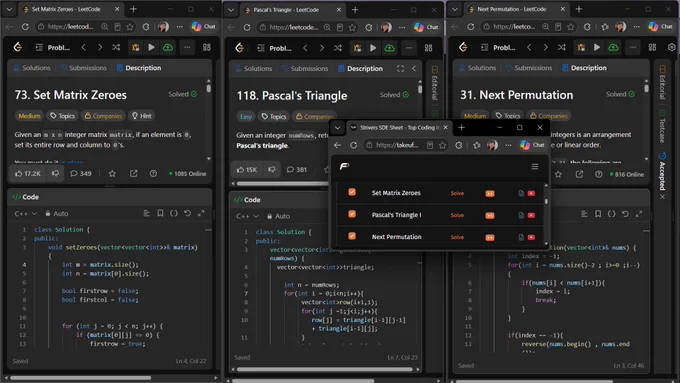Show Topics for Set Matrix Zeroes

coord(62,116)
